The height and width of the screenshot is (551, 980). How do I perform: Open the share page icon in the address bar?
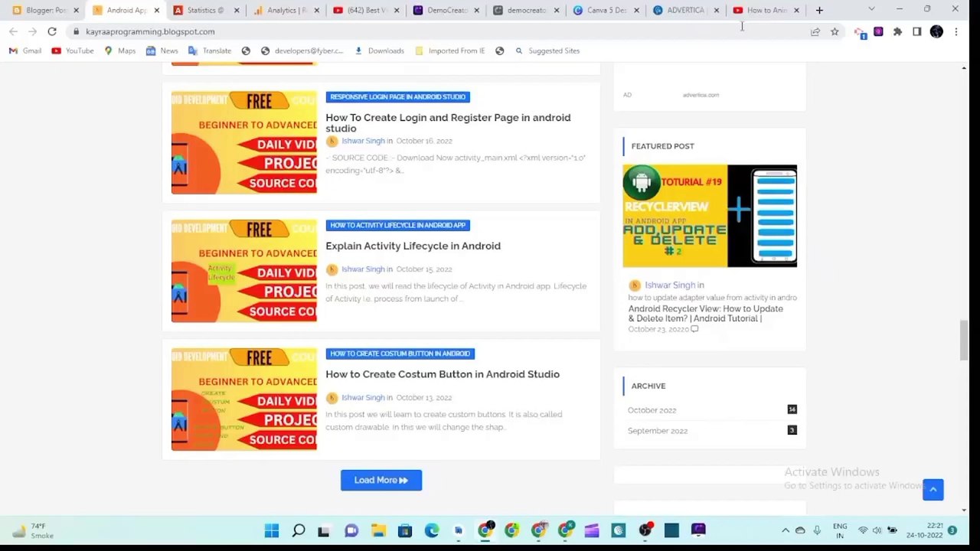[x=815, y=31]
